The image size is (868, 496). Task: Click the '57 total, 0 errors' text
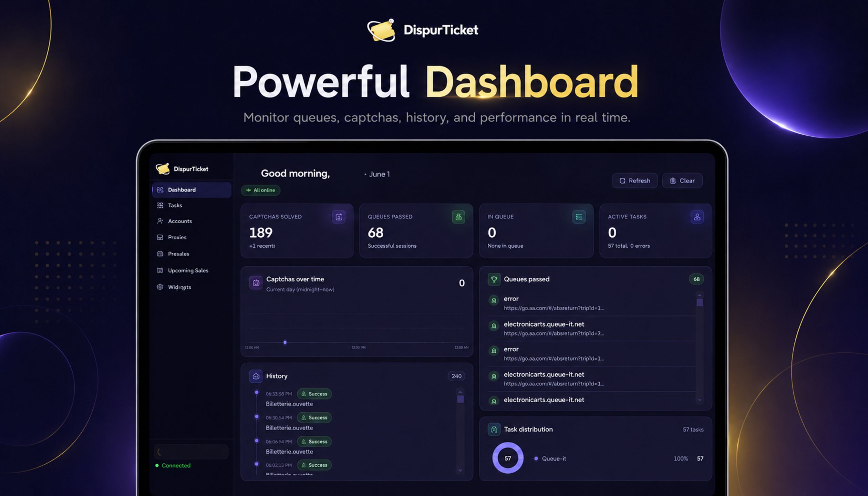[x=629, y=246]
